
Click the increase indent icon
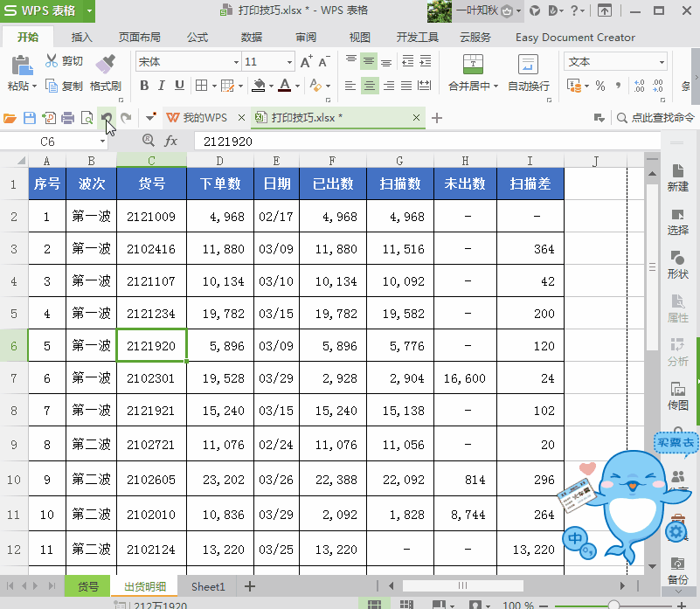[x=426, y=61]
